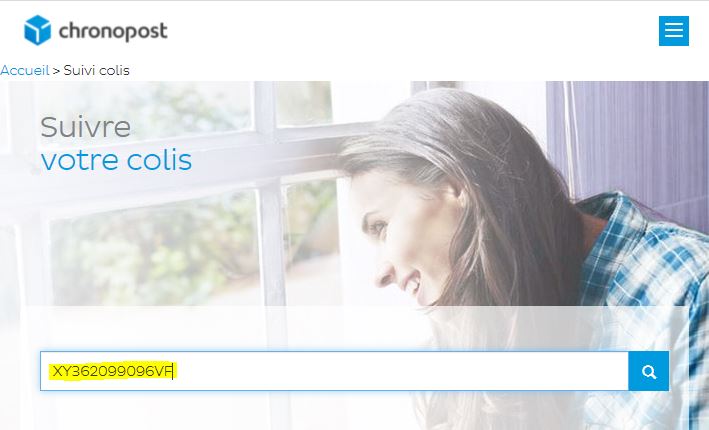709x430 pixels.
Task: Place cursor after VF in tracking field
Action: pos(174,371)
